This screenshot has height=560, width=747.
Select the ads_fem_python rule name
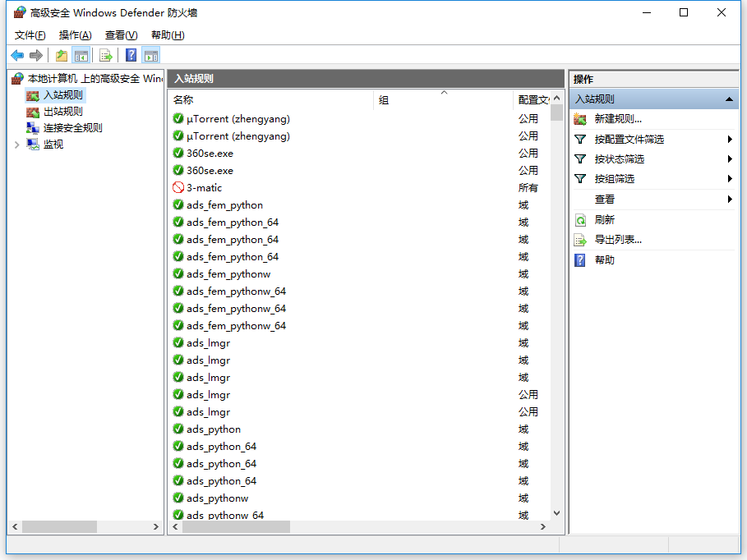coord(224,204)
